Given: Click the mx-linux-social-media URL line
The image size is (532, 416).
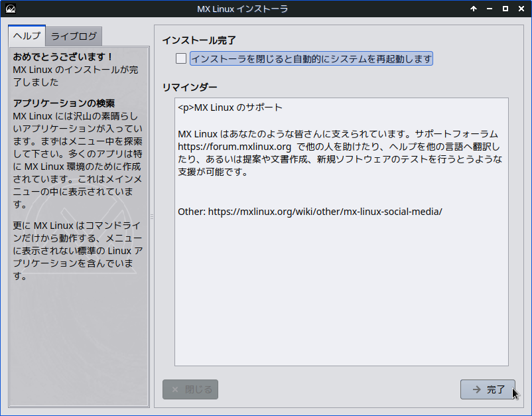Looking at the screenshot, I should pos(310,212).
